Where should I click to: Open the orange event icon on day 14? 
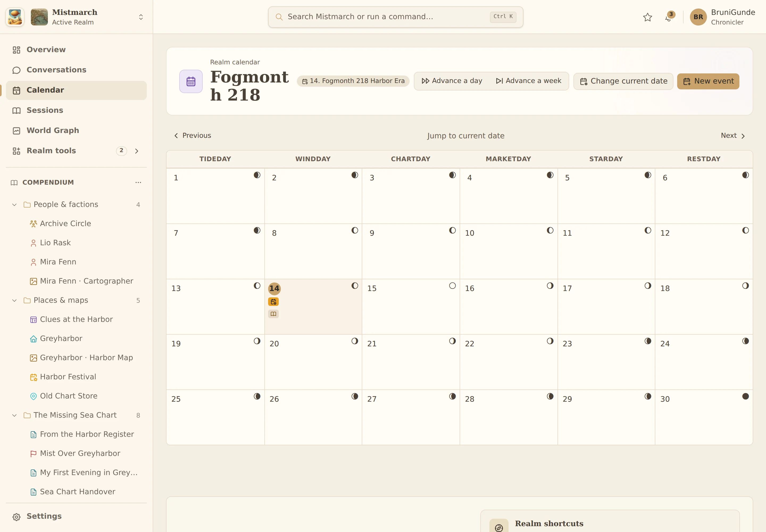tap(273, 302)
